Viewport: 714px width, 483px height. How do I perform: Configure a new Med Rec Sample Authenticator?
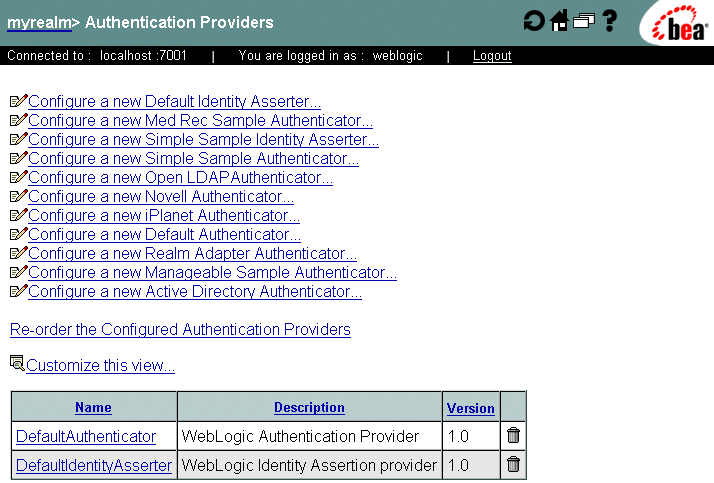(200, 121)
